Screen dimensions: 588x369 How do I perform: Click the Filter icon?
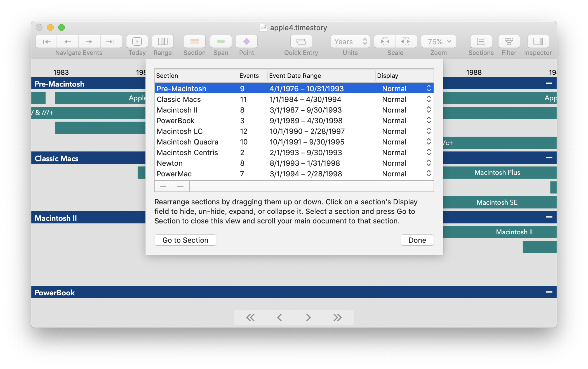tap(509, 41)
